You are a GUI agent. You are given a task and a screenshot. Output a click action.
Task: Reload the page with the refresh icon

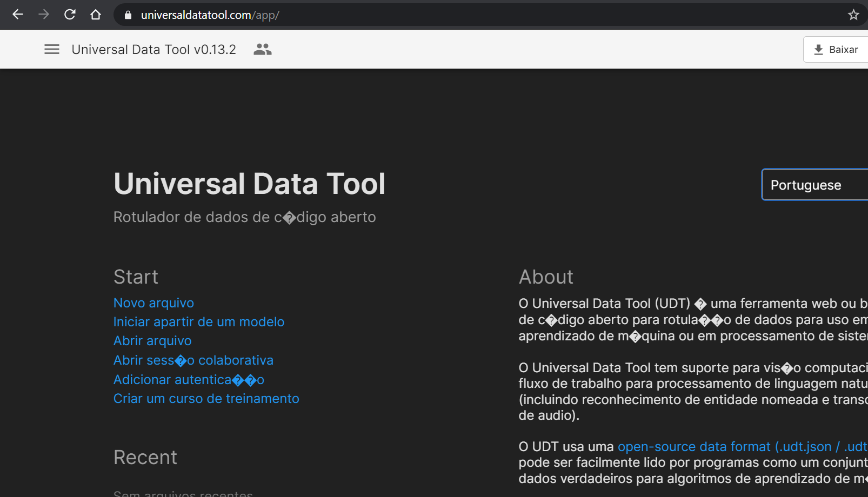69,15
